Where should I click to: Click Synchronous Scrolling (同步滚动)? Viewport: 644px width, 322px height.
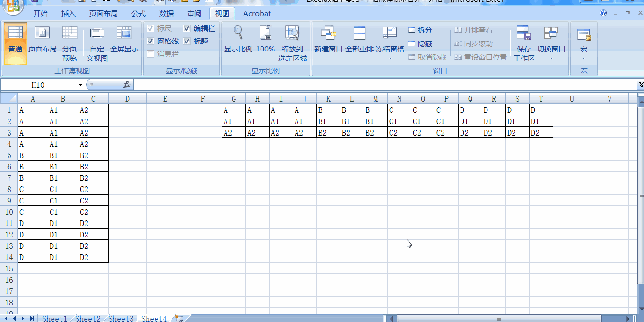tap(473, 43)
